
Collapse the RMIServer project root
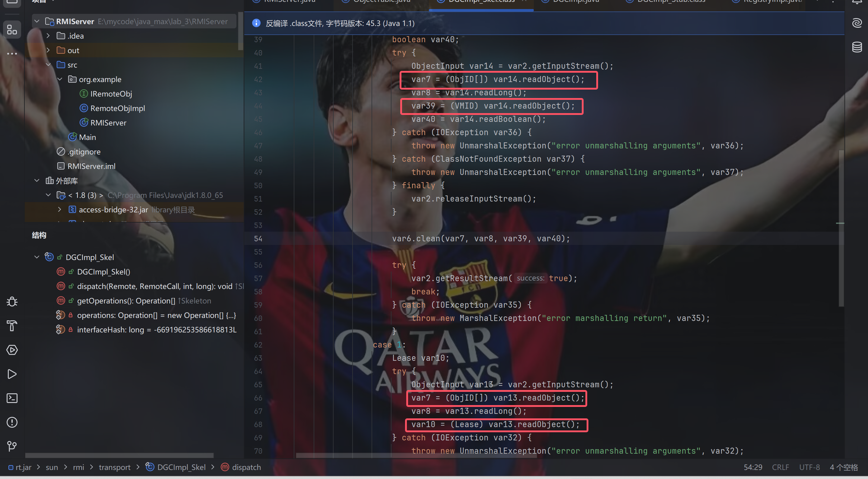tap(37, 21)
